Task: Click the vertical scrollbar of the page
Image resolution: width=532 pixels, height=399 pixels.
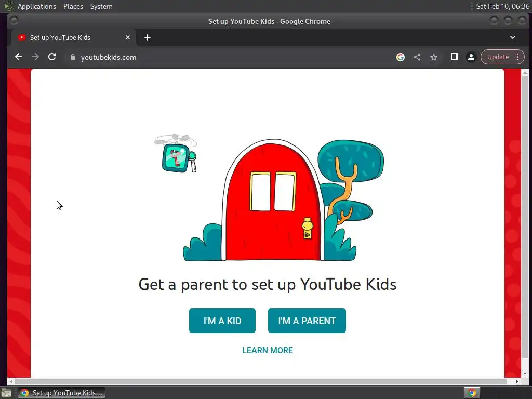Action: [525, 217]
